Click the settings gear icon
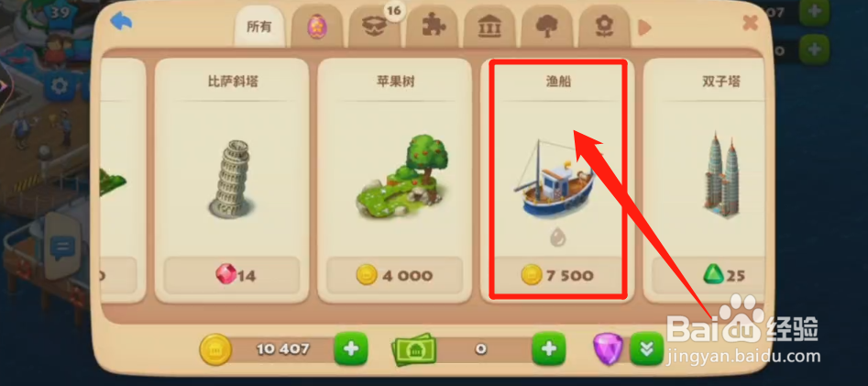This screenshot has height=386, width=868. coord(60,86)
